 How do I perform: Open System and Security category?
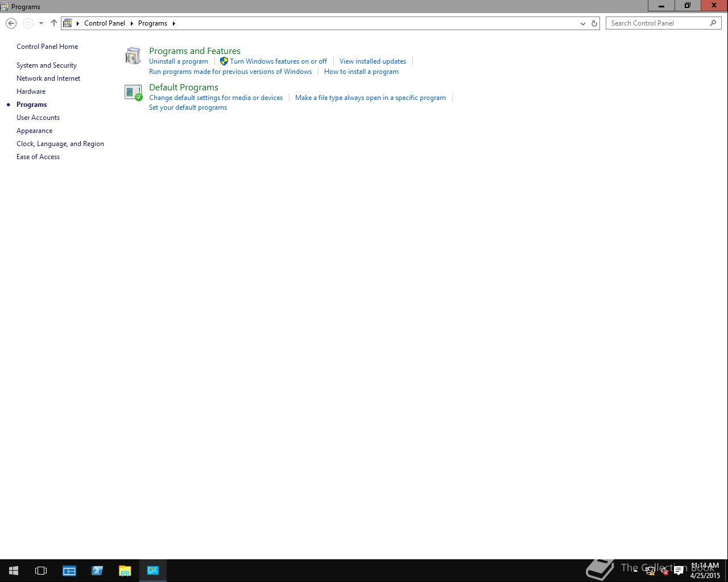tap(47, 65)
